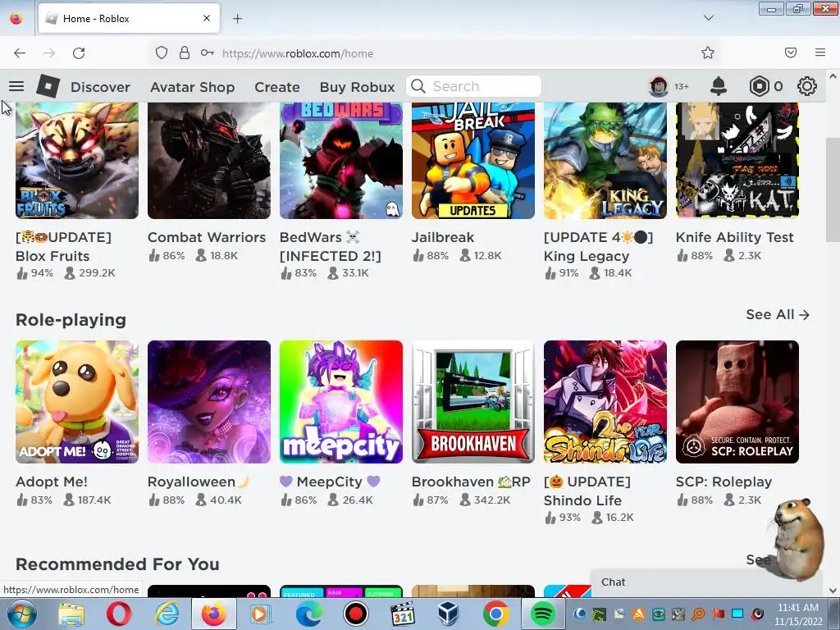This screenshot has height=630, width=840.
Task: Click the Brookhaven RP title link
Action: tap(471, 482)
